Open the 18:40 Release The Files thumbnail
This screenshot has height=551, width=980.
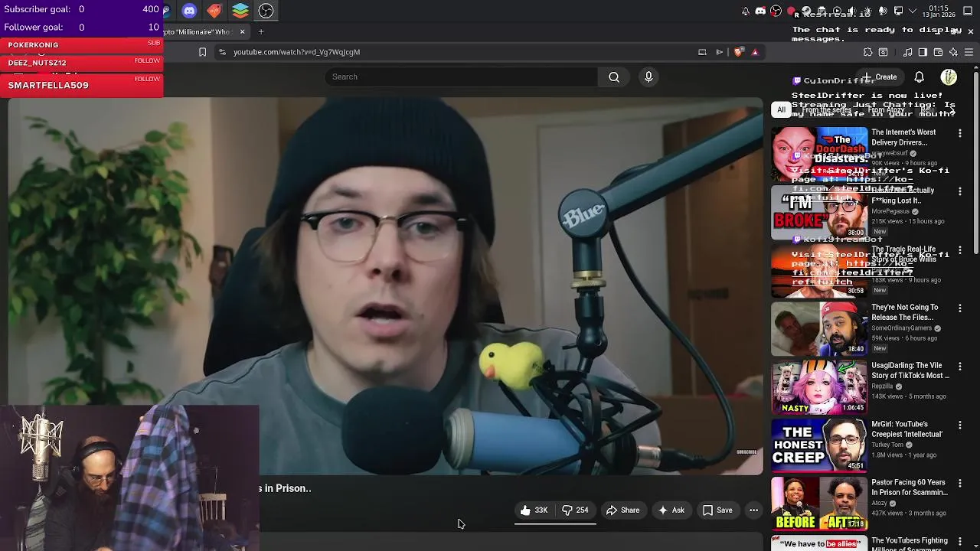tap(819, 329)
